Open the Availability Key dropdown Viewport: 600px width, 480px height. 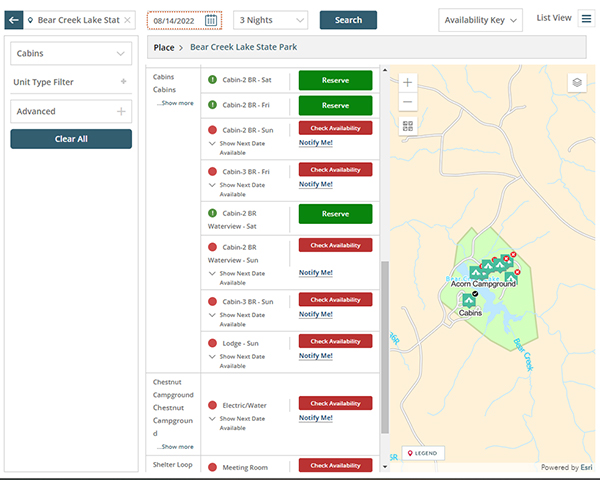click(480, 20)
